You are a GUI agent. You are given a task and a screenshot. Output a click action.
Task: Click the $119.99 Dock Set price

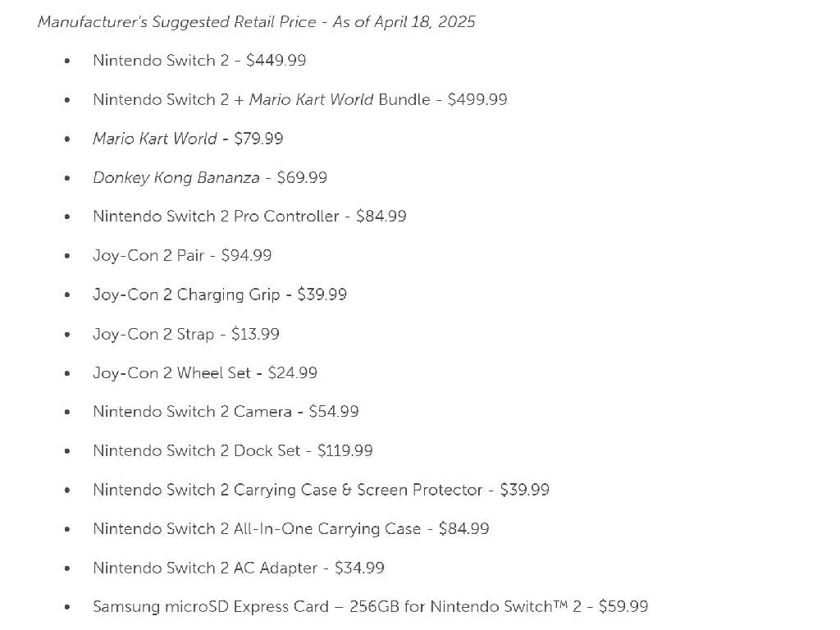(x=345, y=450)
